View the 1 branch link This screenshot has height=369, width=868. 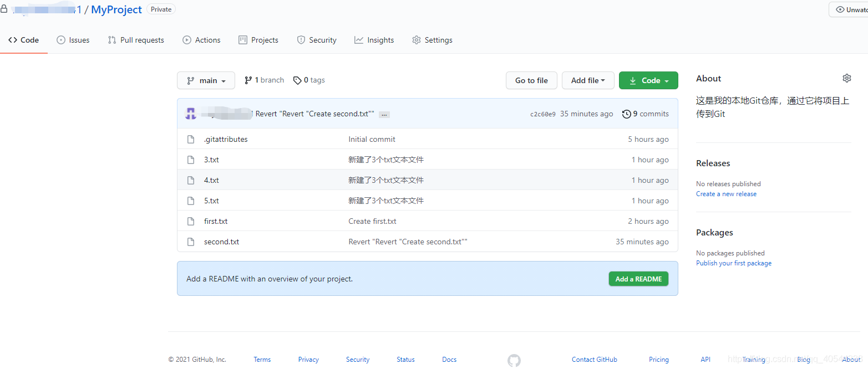click(264, 80)
